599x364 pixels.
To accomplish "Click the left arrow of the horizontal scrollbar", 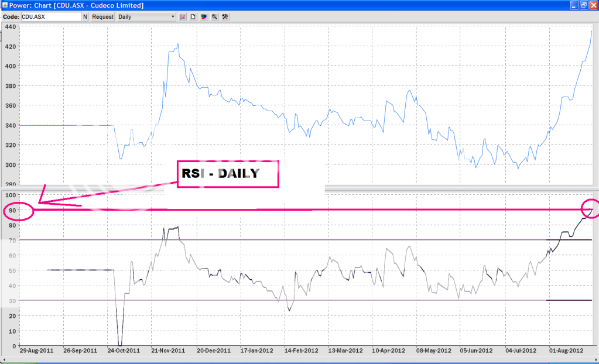I will pyautogui.click(x=4, y=360).
